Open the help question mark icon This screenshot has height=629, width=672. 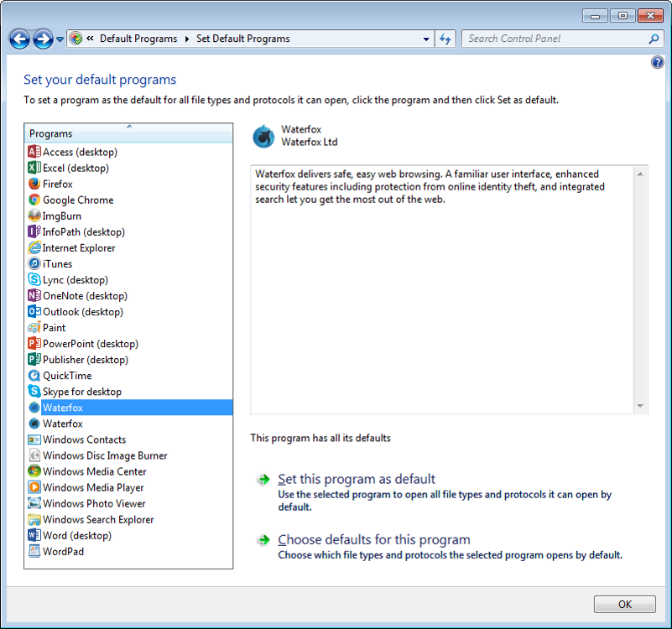coord(658,63)
